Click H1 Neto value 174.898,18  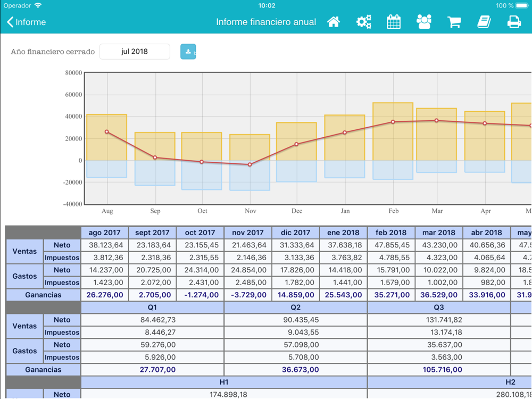[224, 394]
